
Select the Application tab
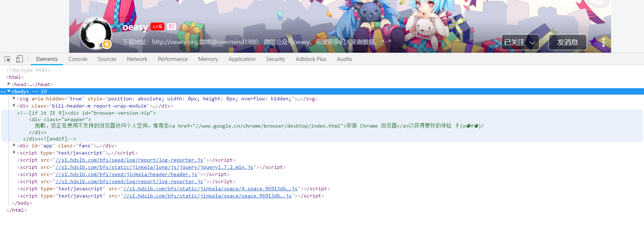tap(242, 59)
